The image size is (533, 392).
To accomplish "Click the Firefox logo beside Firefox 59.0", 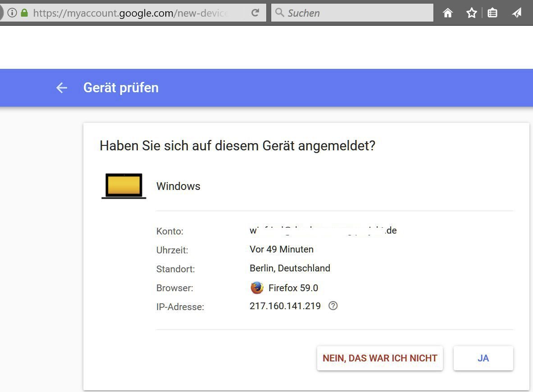I will (x=257, y=288).
